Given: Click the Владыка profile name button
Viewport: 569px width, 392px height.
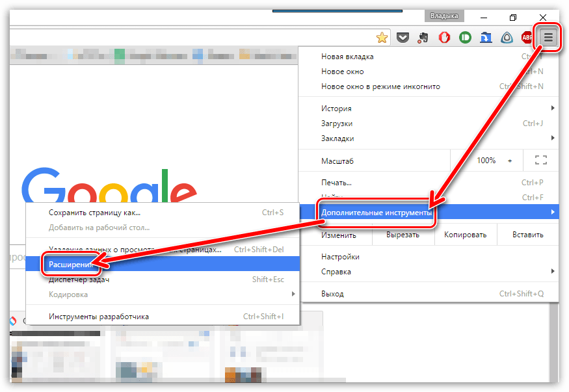Looking at the screenshot, I should tap(444, 16).
